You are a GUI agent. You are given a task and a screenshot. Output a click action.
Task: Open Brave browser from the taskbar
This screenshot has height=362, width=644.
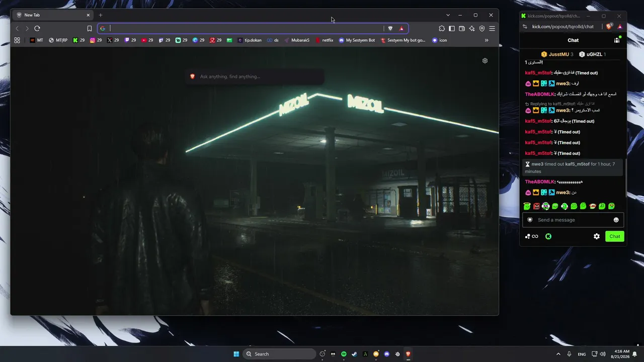coord(408,354)
